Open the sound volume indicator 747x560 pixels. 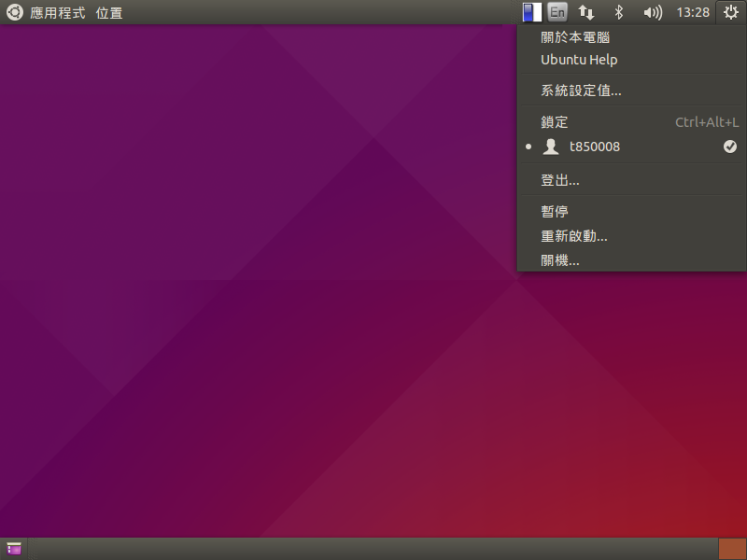pos(653,13)
